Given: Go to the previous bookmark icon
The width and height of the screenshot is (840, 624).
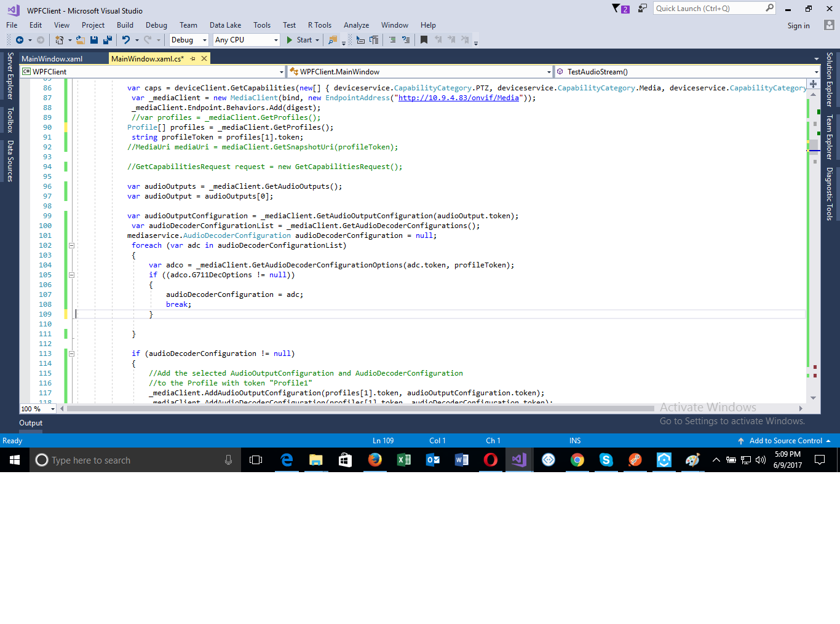Looking at the screenshot, I should click(x=438, y=40).
